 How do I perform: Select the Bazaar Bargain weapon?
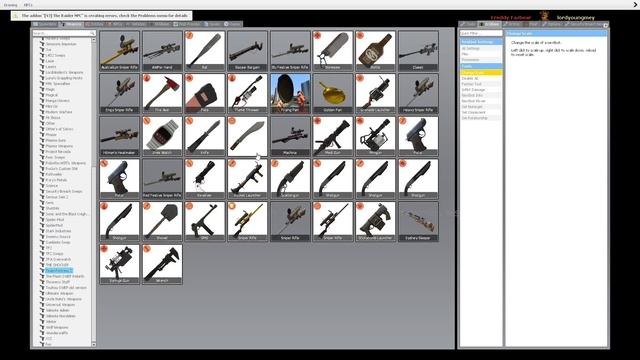[247, 51]
